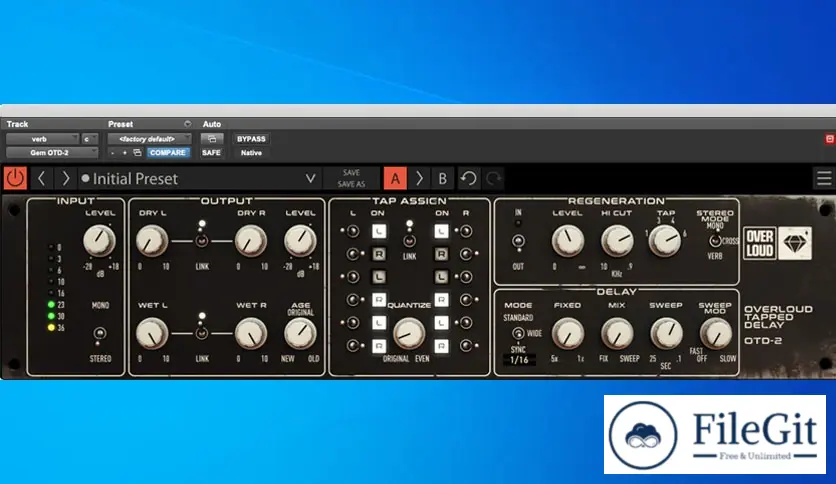Click the SAFE button
This screenshot has height=484, width=836.
click(x=211, y=152)
